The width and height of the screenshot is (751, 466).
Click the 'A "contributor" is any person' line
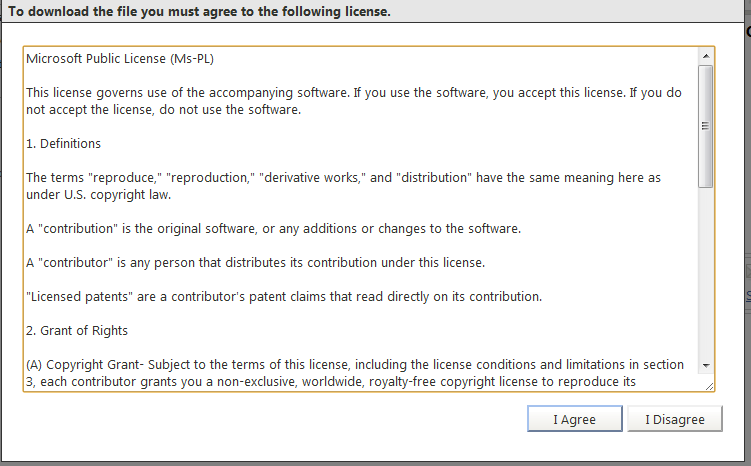pyautogui.click(x=255, y=263)
